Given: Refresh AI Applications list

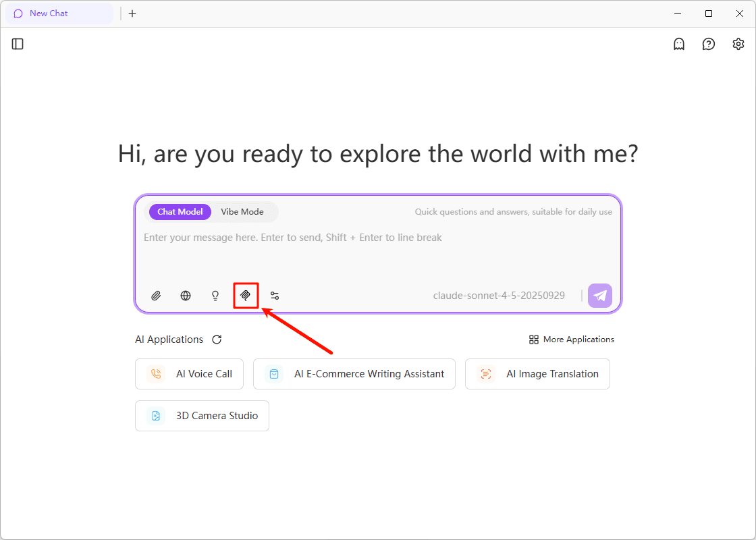Looking at the screenshot, I should [217, 340].
